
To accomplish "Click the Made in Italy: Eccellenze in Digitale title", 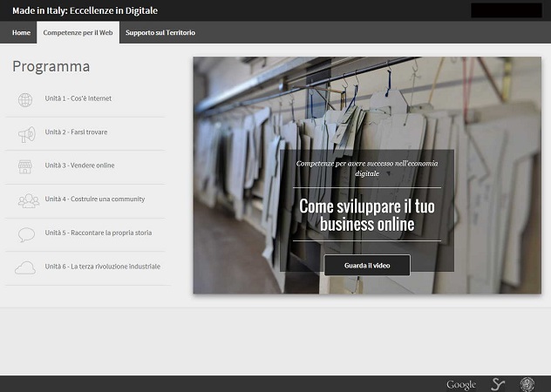I will (x=85, y=10).
